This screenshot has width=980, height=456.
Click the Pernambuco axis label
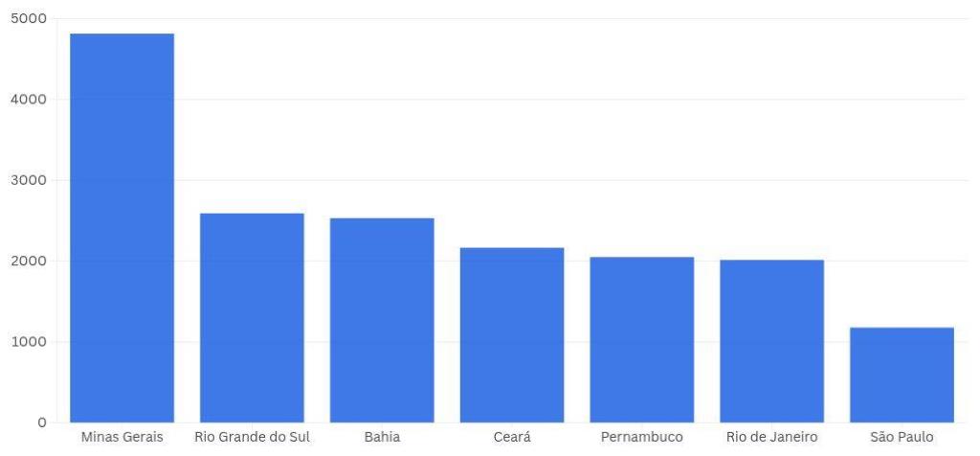(x=642, y=438)
